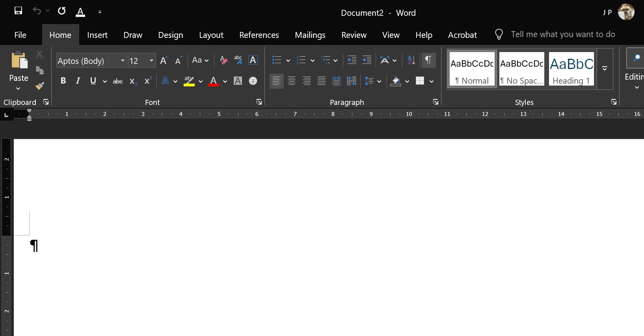This screenshot has height=336, width=644.
Task: Apply paragraph shading fill color
Action: [396, 81]
